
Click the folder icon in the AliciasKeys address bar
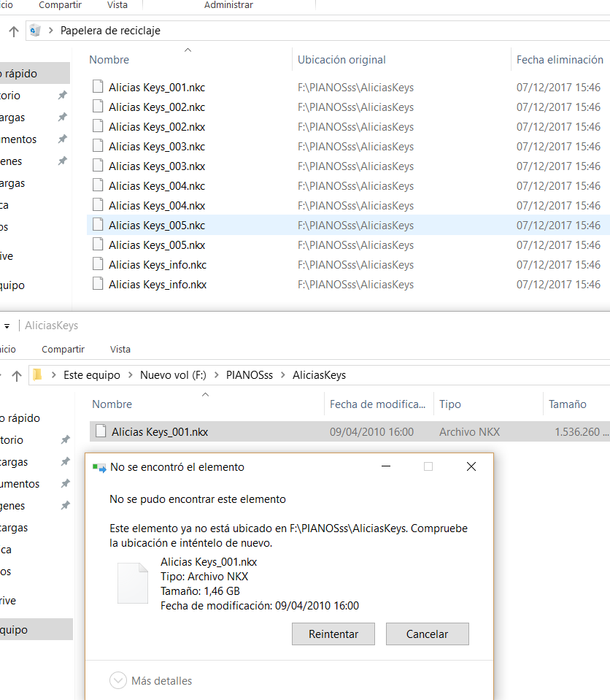pyautogui.click(x=38, y=374)
